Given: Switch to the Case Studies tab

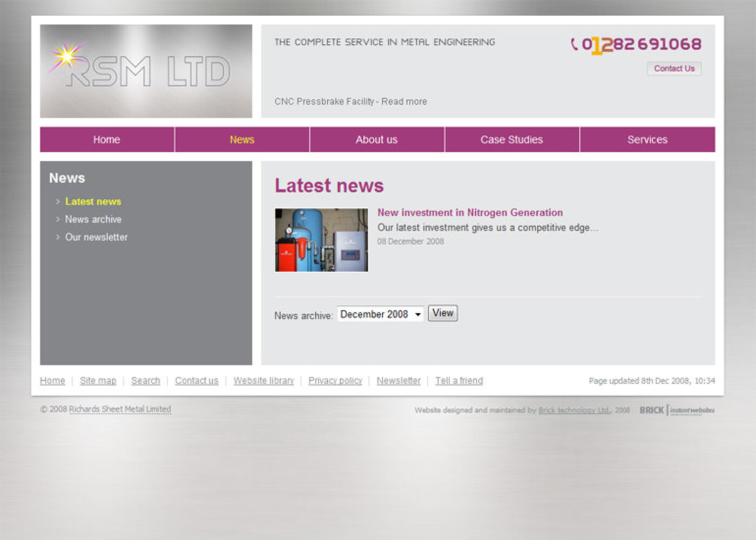Looking at the screenshot, I should click(512, 139).
